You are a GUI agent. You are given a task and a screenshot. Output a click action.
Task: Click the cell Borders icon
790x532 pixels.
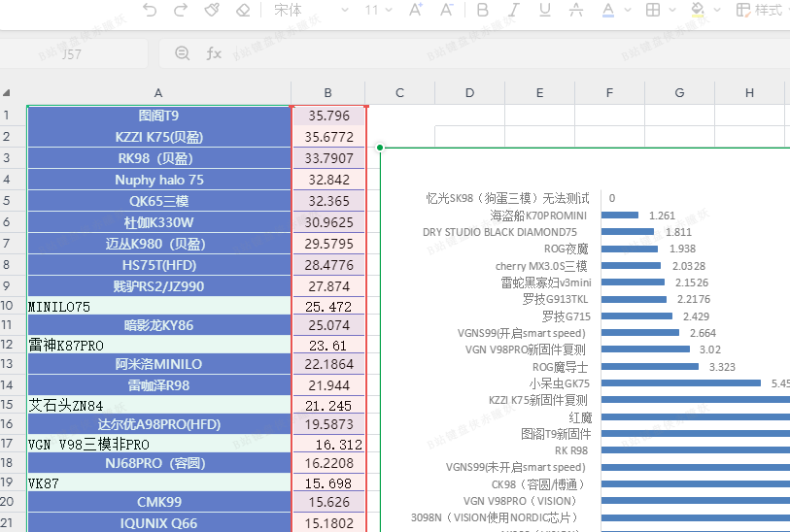point(653,10)
